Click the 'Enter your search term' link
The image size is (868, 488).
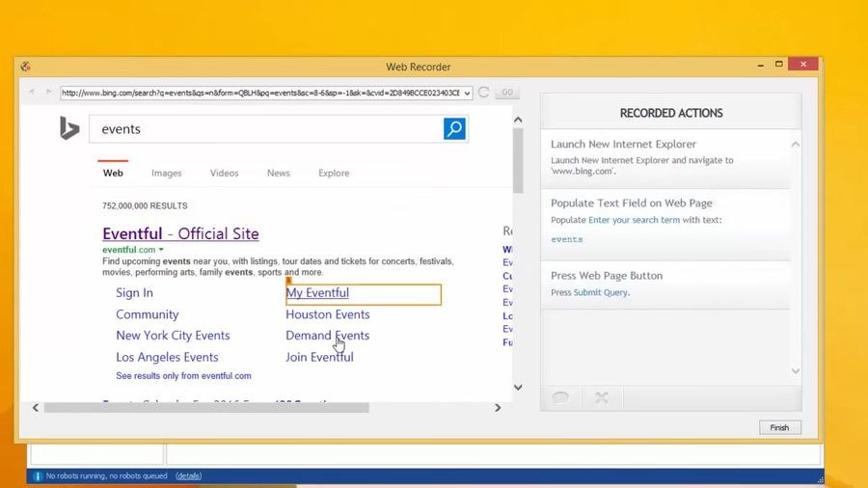(x=634, y=220)
